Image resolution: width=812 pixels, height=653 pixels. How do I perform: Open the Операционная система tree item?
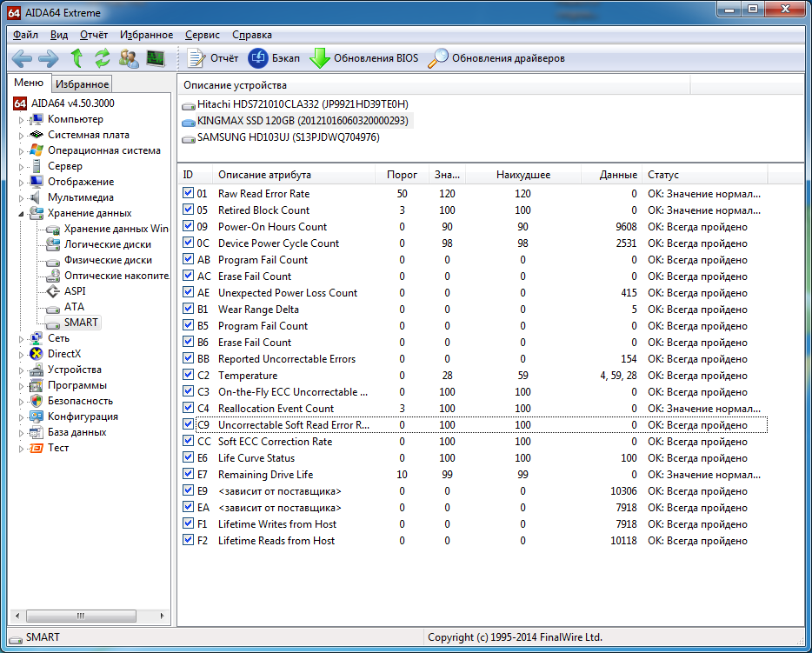coord(104,150)
